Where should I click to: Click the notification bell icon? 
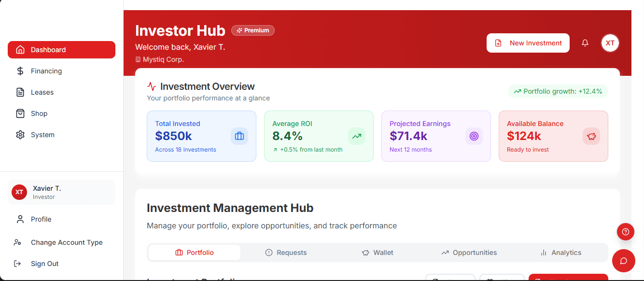pos(585,43)
